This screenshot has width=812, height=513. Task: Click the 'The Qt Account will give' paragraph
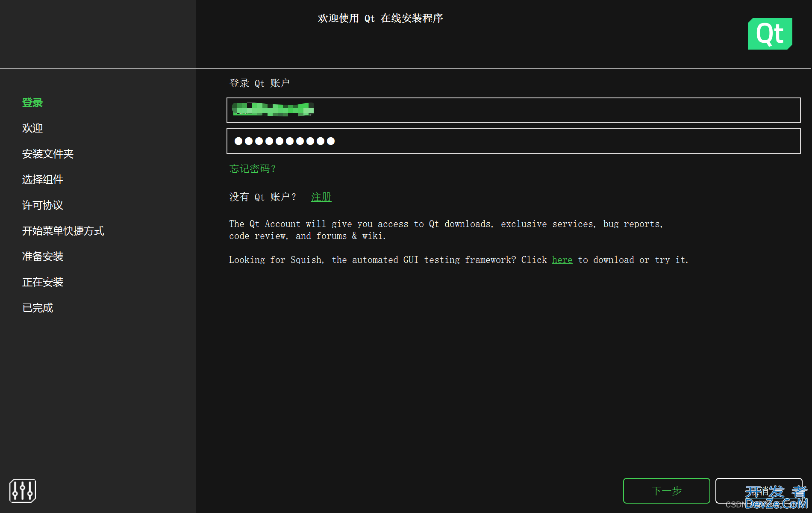click(x=446, y=230)
